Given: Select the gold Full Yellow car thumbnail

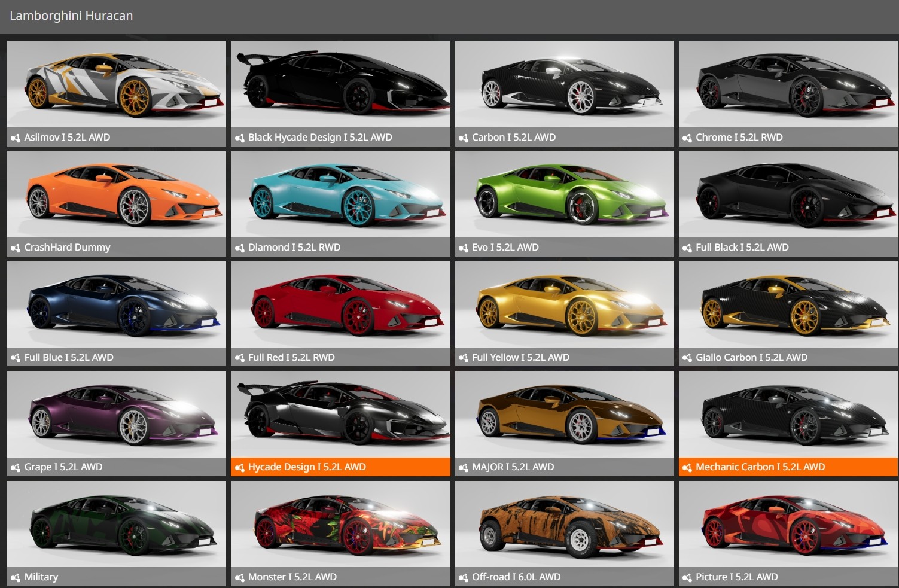Looking at the screenshot, I should (564, 304).
